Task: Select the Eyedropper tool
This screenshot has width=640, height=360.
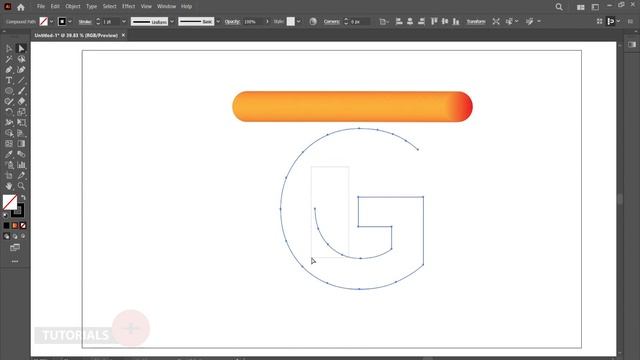Action: click(9, 155)
